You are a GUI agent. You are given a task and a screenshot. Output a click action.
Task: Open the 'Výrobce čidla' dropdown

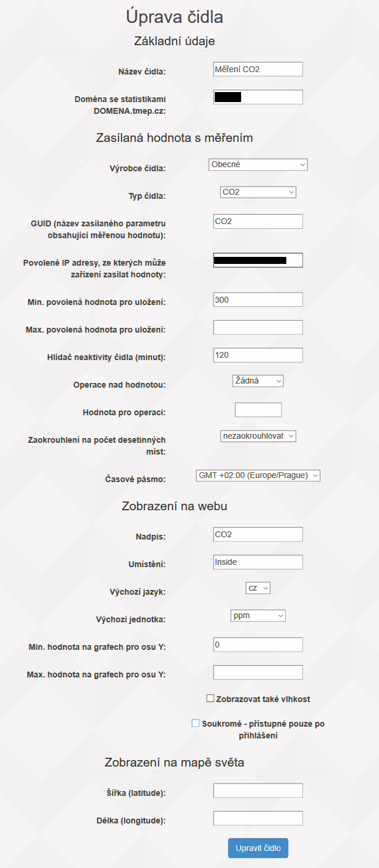click(258, 165)
